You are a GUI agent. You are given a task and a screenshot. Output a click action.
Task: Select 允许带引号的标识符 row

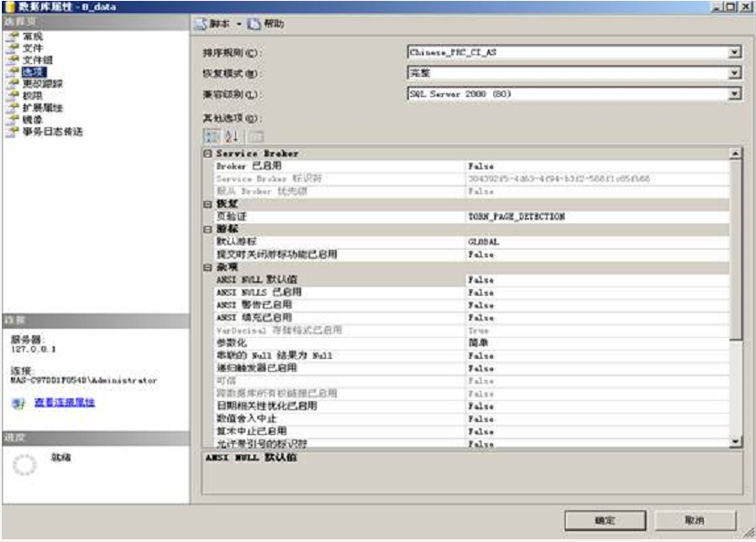[471, 443]
